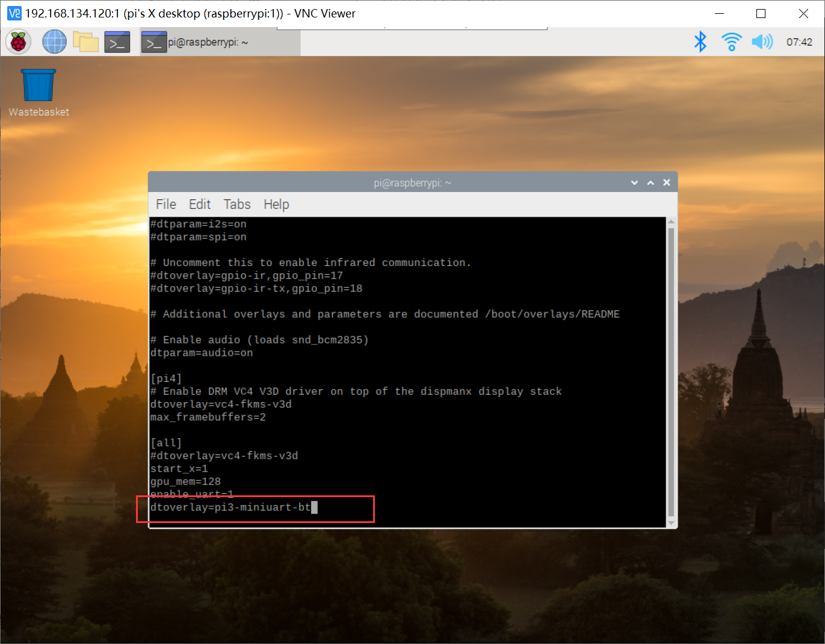Click the line #dtparam=i2s=on

pyautogui.click(x=199, y=224)
